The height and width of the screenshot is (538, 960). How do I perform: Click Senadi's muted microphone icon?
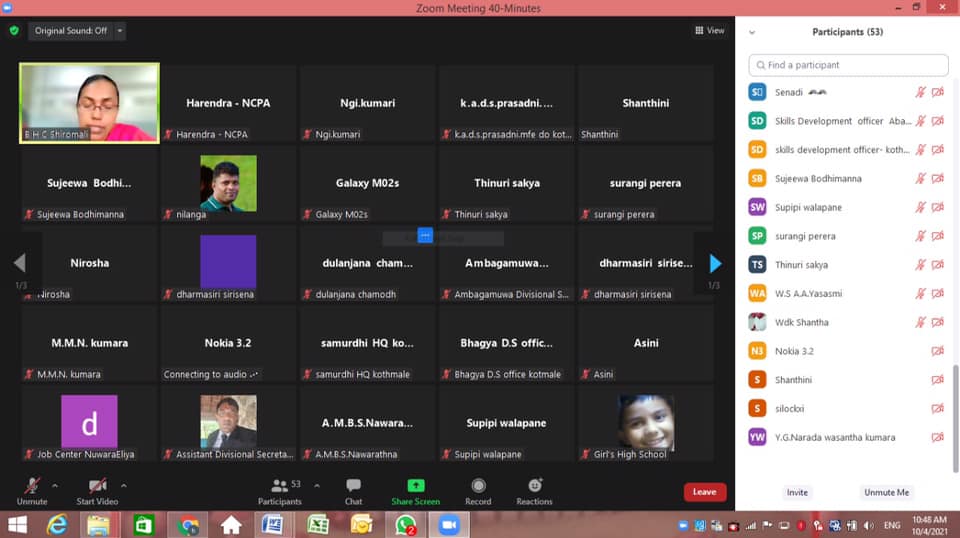(920, 92)
